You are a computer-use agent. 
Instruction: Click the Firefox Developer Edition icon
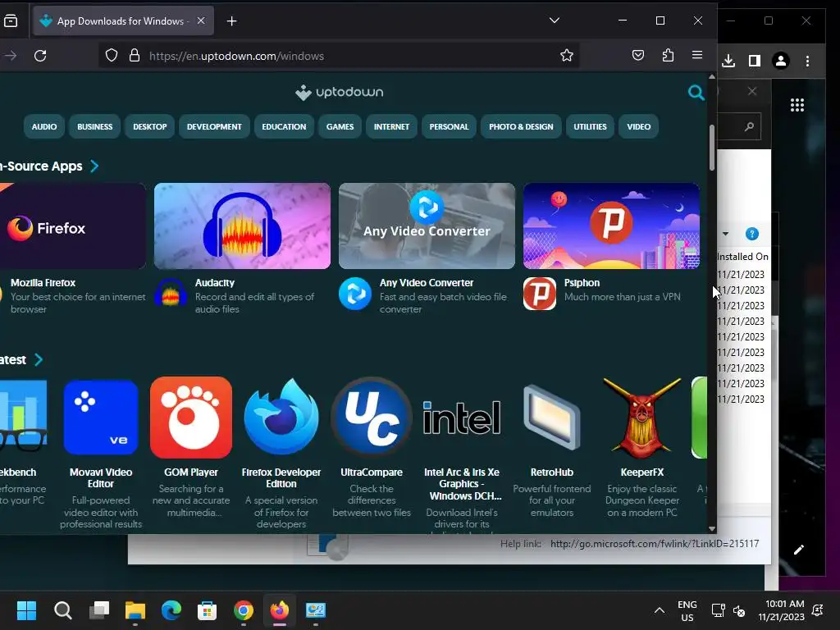pyautogui.click(x=281, y=418)
